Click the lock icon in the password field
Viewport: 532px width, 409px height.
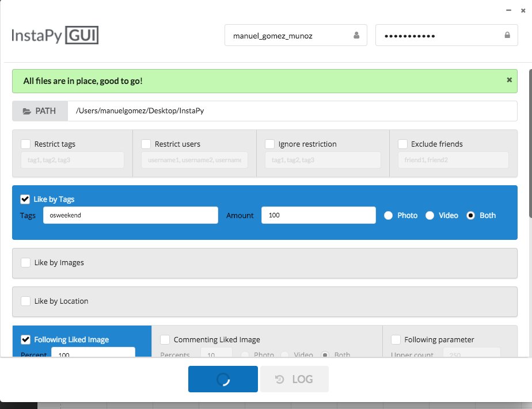(x=507, y=35)
